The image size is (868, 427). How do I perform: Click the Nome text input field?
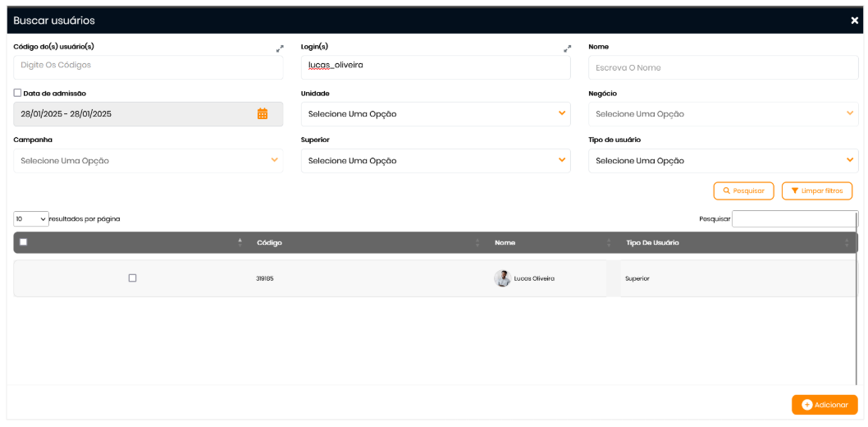point(723,67)
